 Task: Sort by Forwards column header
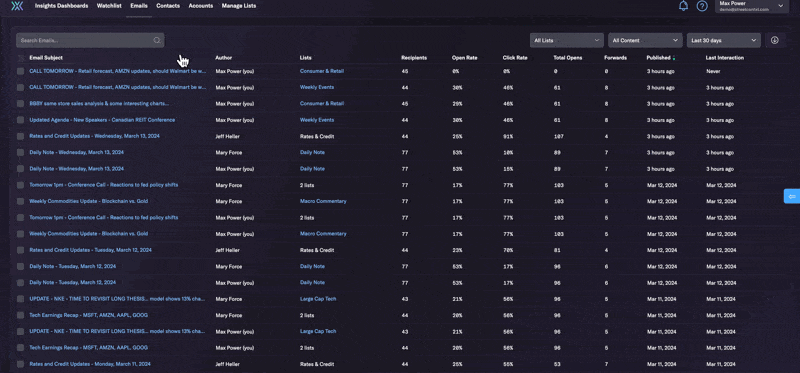(x=615, y=58)
